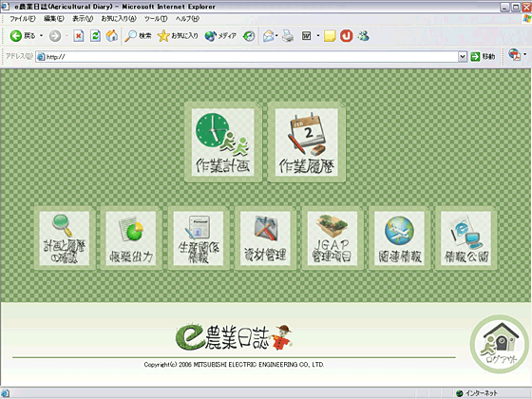Expand the Mail button dropdown arrow

pos(276,36)
